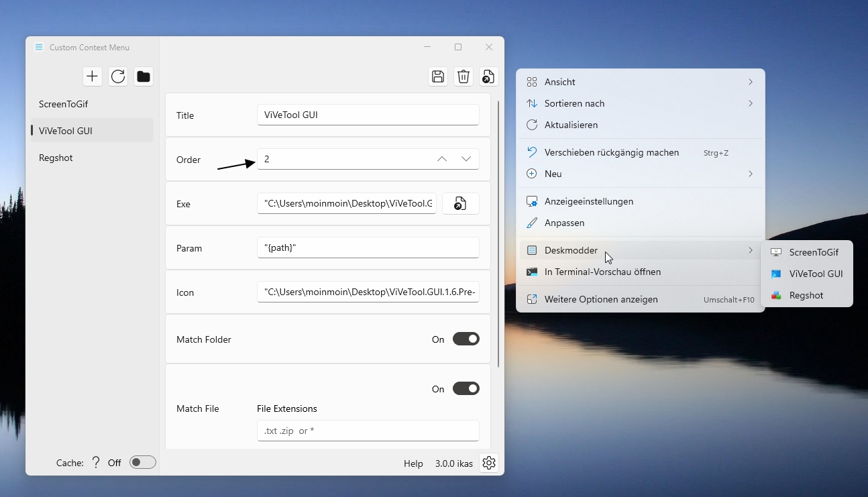Add a new menu item with plus icon
The image size is (868, 497).
tap(93, 76)
